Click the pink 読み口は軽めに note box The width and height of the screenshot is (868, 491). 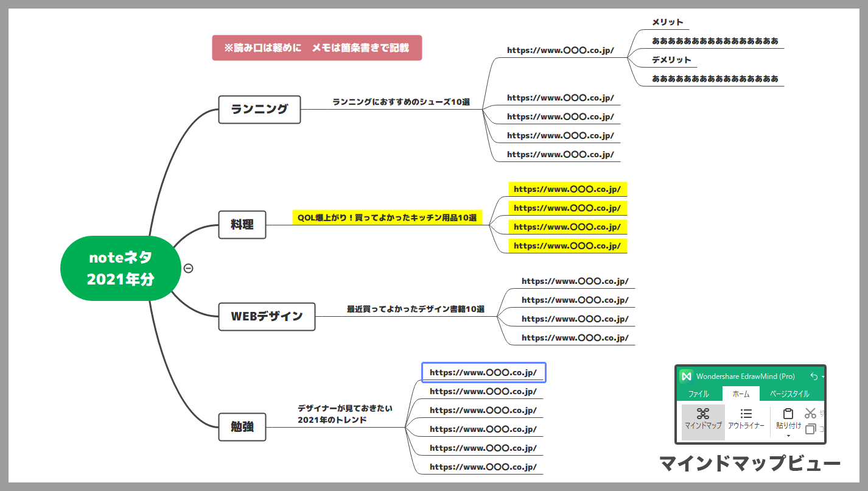pyautogui.click(x=317, y=48)
